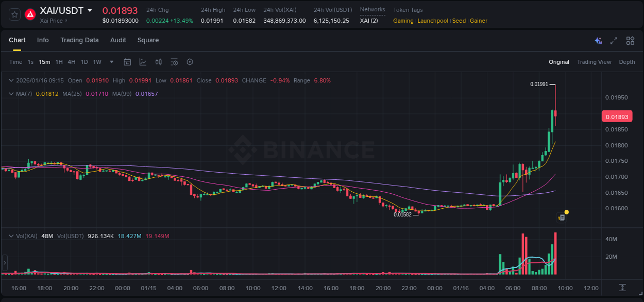Open the extra time intervals dropdown

[x=111, y=62]
